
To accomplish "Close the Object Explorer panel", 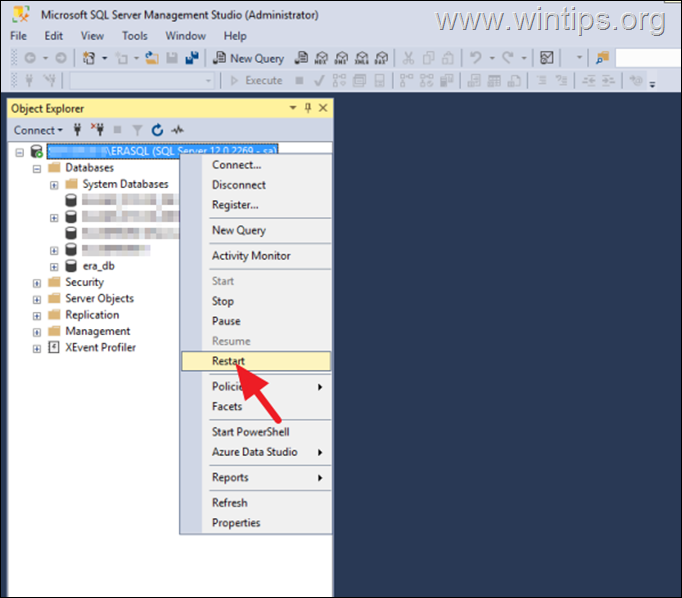I will (x=323, y=108).
